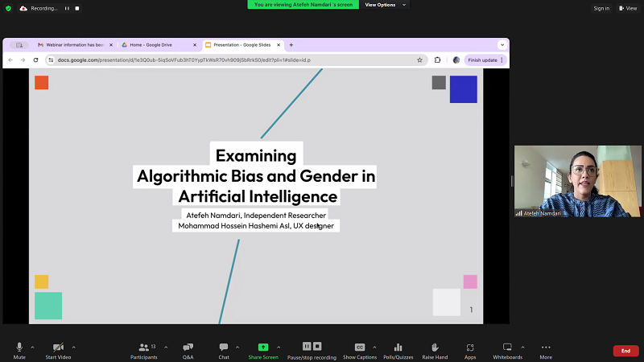The width and height of the screenshot is (644, 362).
Task: Open Zoom Apps
Action: pyautogui.click(x=470, y=349)
